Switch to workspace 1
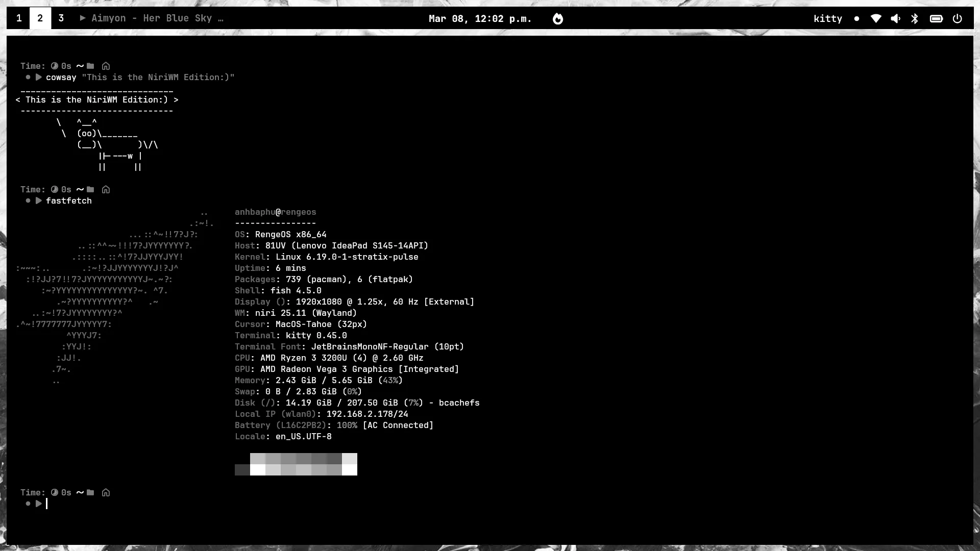 (x=19, y=18)
